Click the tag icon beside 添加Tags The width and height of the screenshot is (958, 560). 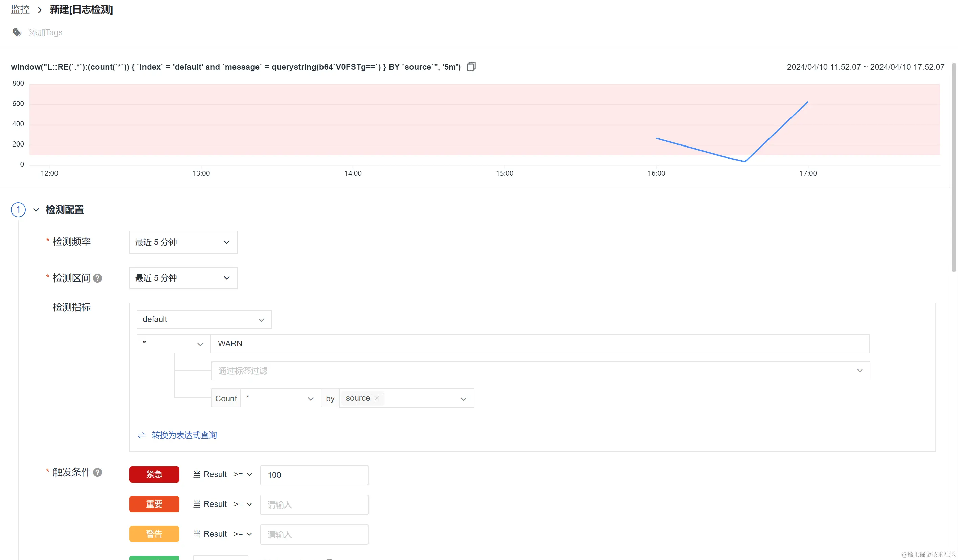pyautogui.click(x=17, y=33)
